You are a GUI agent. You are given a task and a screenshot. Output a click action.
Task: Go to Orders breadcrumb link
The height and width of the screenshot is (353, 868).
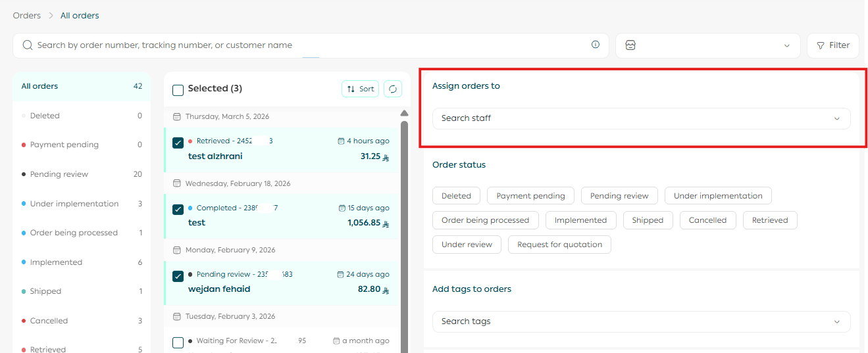click(26, 15)
